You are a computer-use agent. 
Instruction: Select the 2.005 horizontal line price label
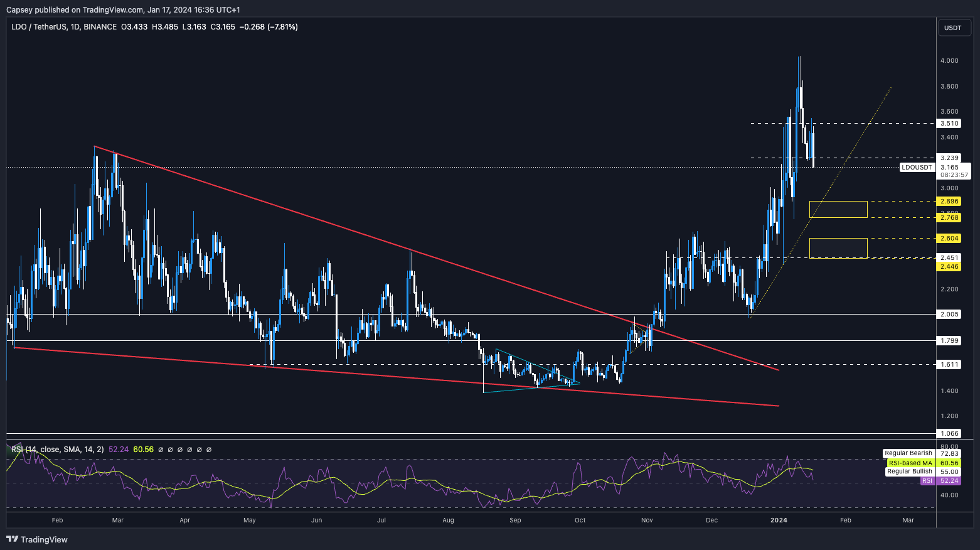[949, 314]
